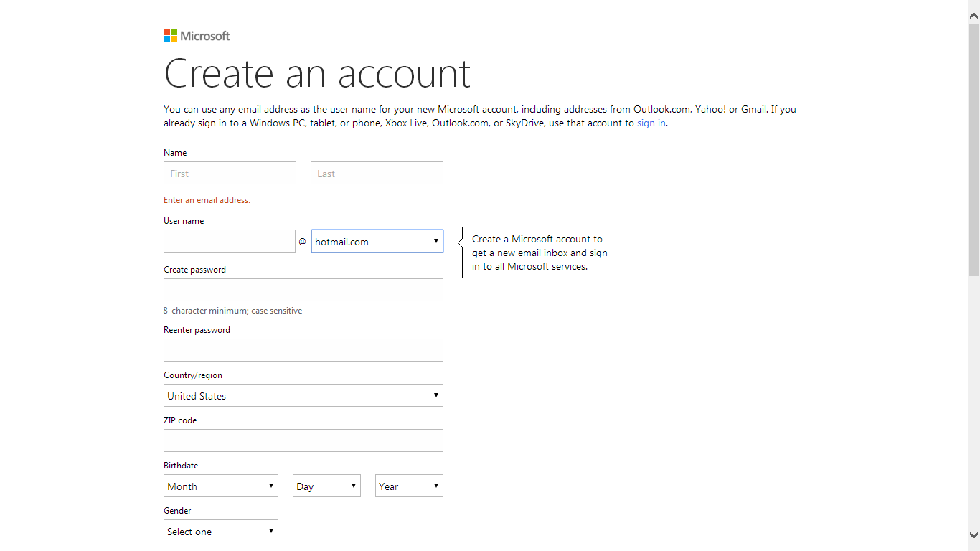Click the scrollbar down arrow
980x551 pixels.
pyautogui.click(x=974, y=535)
